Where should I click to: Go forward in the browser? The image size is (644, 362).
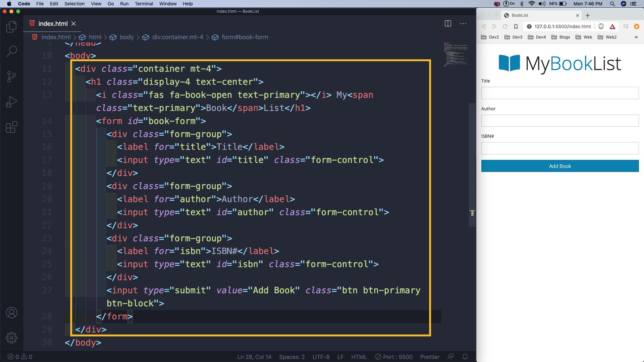[x=494, y=26]
